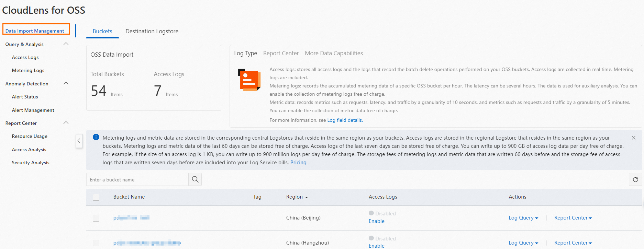
Task: Refresh the bucket list
Action: [x=635, y=179]
